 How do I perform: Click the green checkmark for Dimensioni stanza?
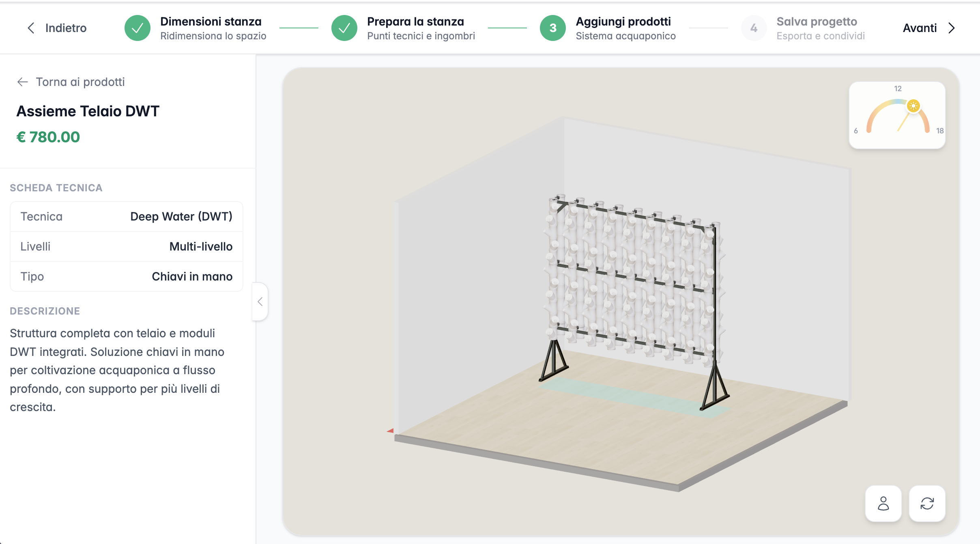(138, 28)
